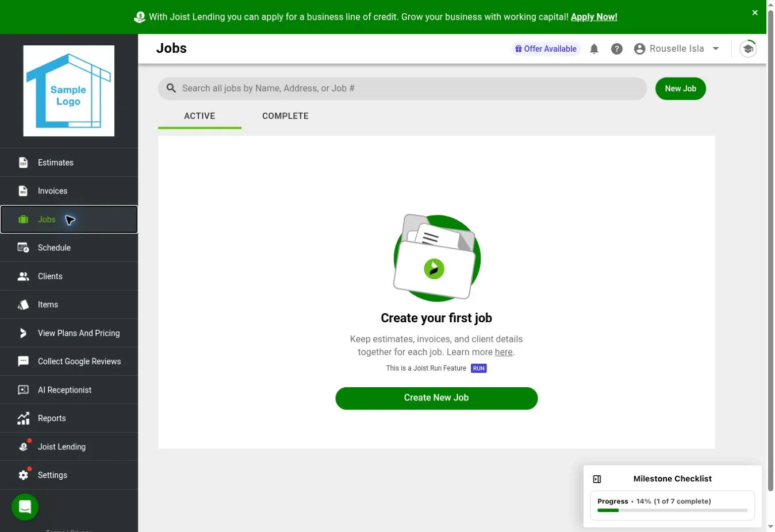Click the RUN feature badge
Image resolution: width=775 pixels, height=532 pixels.
pos(479,368)
